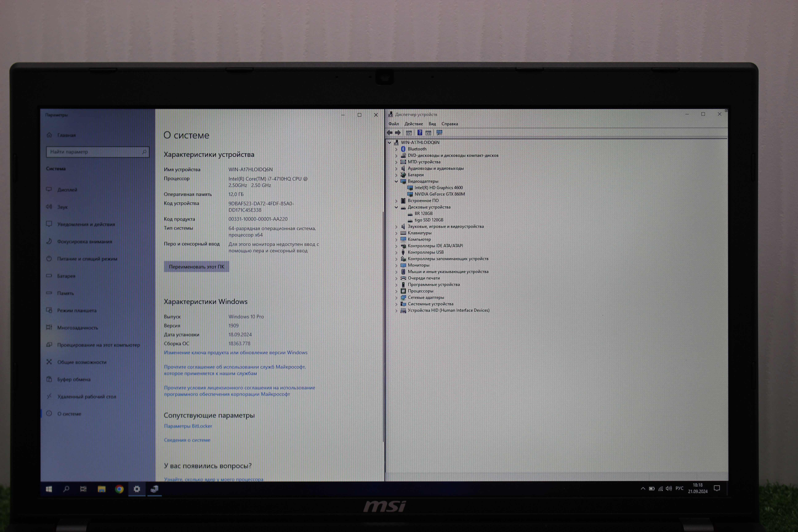Click the Переименовать этот ПК button
Screen dimensions: 798x532
[x=196, y=267]
